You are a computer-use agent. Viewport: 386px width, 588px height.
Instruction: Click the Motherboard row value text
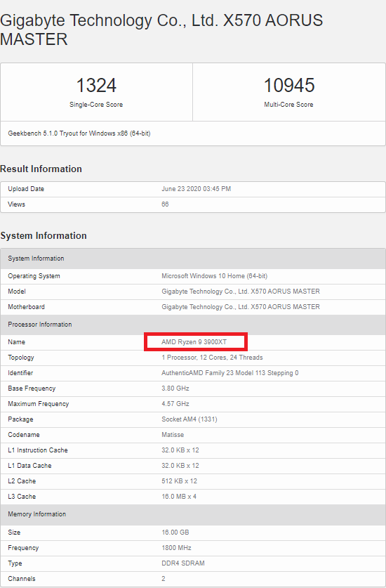point(241,307)
